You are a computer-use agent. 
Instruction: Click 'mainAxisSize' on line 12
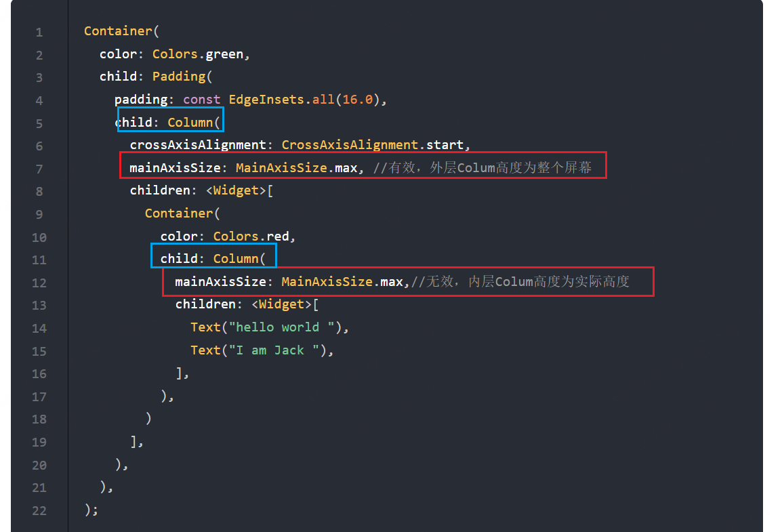click(220, 282)
